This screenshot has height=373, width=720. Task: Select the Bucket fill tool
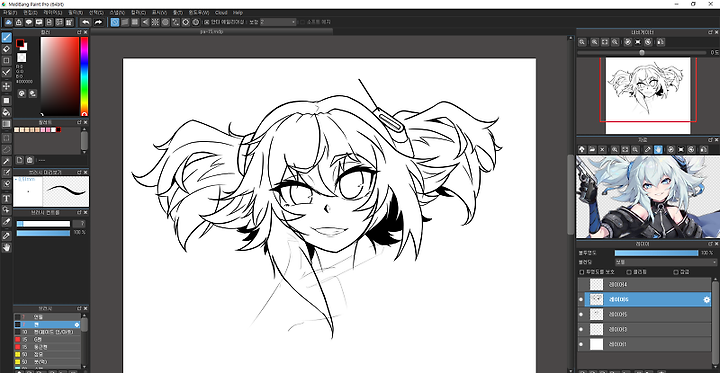(x=6, y=112)
